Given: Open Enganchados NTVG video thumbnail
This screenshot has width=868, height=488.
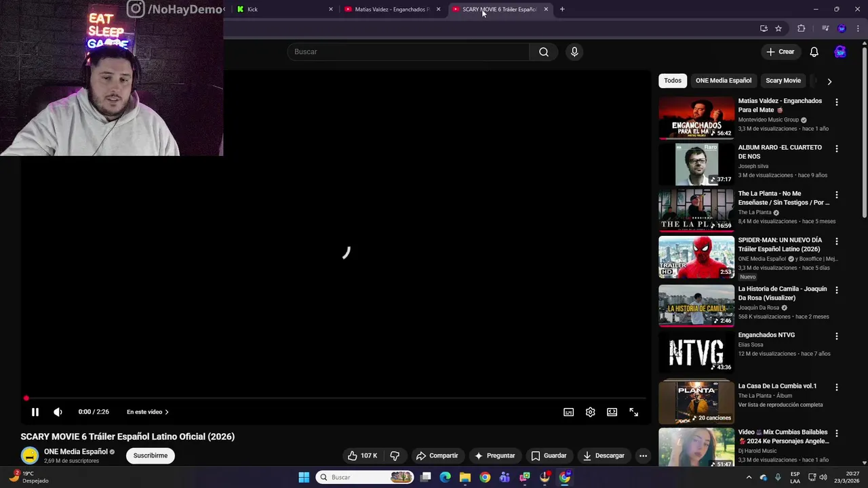Looking at the screenshot, I should [696, 352].
